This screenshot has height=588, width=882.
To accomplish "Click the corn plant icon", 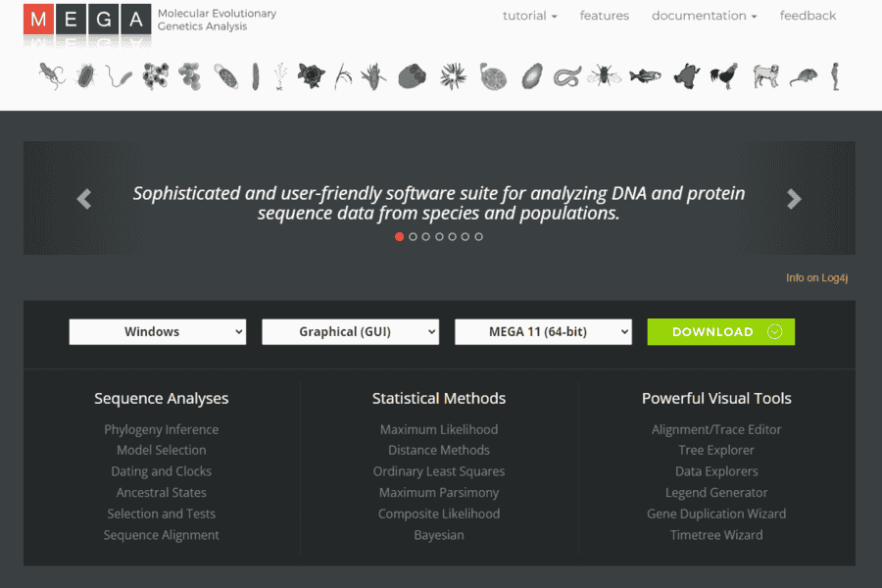I will [373, 75].
